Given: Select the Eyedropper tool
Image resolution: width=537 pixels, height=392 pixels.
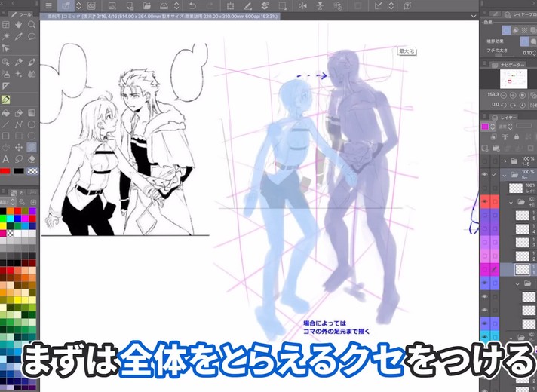Looking at the screenshot, I should [x=19, y=37].
